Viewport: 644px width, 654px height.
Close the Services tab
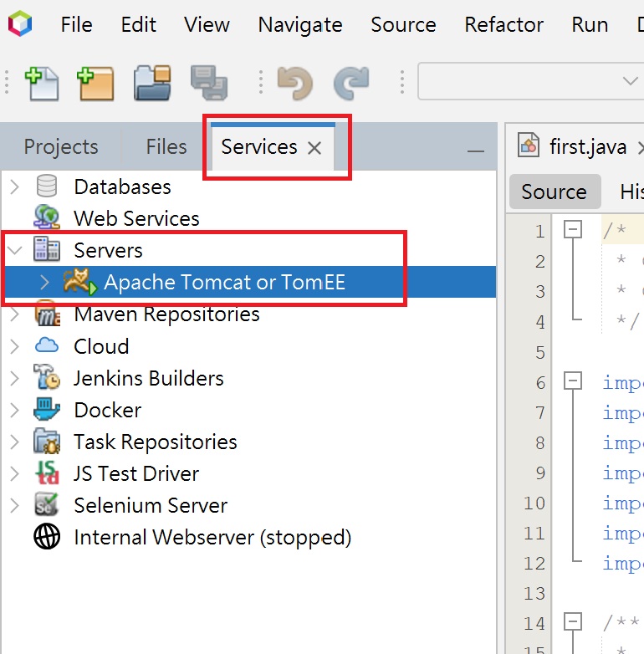click(x=314, y=148)
